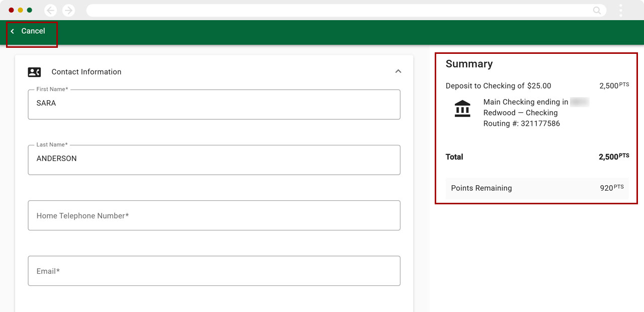Click the magnifier icon in address bar

click(597, 10)
